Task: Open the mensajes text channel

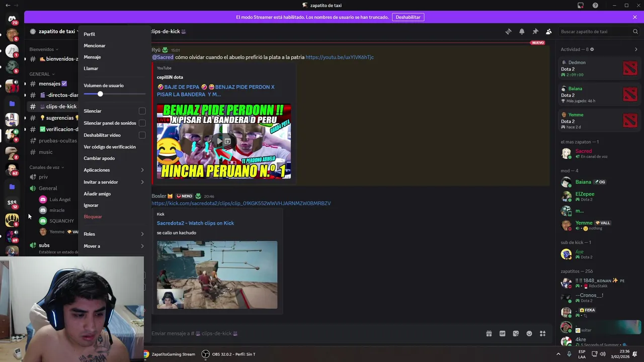Action: click(49, 83)
